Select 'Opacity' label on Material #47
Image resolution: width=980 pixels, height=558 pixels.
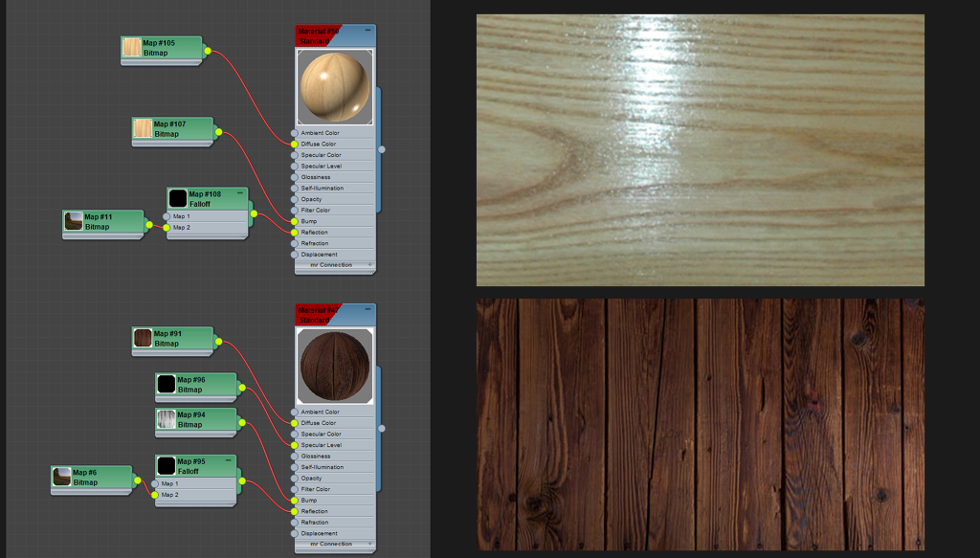[311, 479]
